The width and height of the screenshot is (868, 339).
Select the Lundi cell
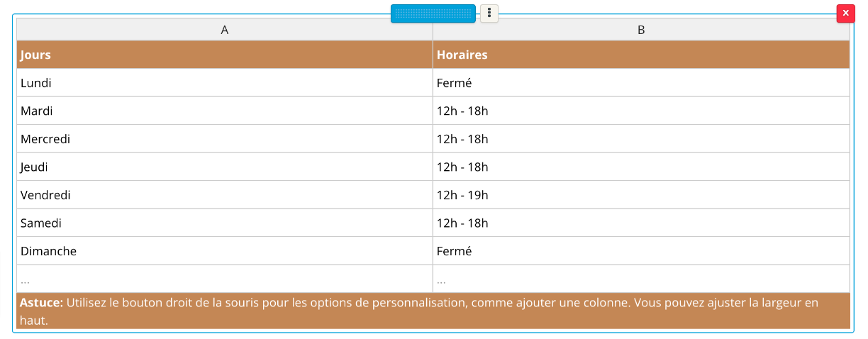pos(225,83)
